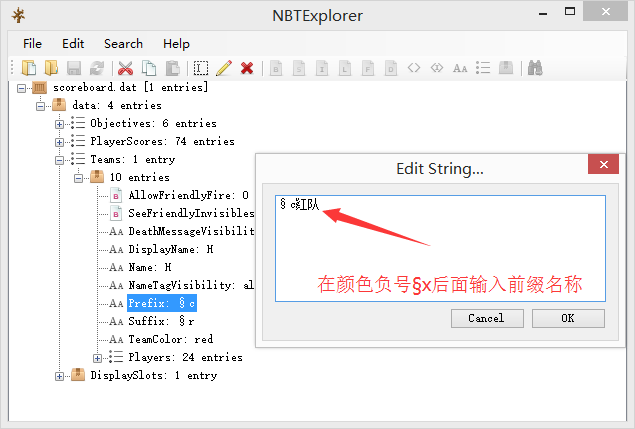
Task: Collapse the Teams node
Action: point(60,160)
